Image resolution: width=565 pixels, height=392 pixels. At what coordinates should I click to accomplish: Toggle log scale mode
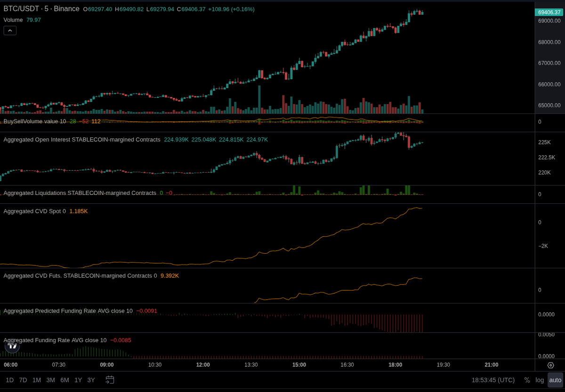tap(540, 380)
